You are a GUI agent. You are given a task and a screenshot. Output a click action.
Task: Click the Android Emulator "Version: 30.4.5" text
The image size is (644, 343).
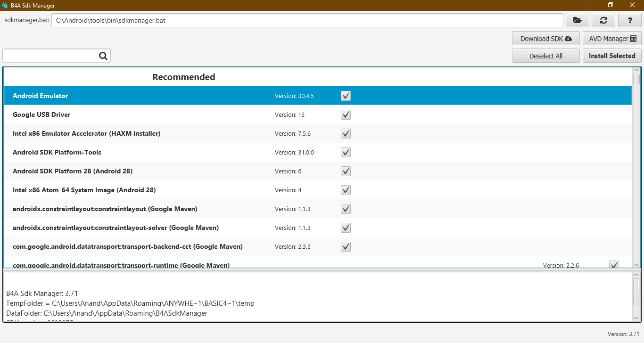(x=294, y=96)
